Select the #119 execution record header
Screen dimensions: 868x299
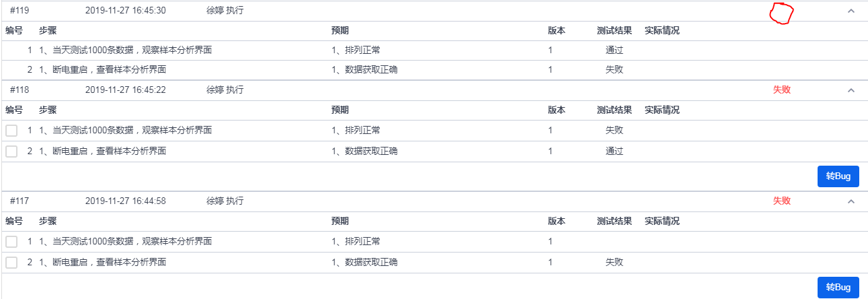click(434, 11)
